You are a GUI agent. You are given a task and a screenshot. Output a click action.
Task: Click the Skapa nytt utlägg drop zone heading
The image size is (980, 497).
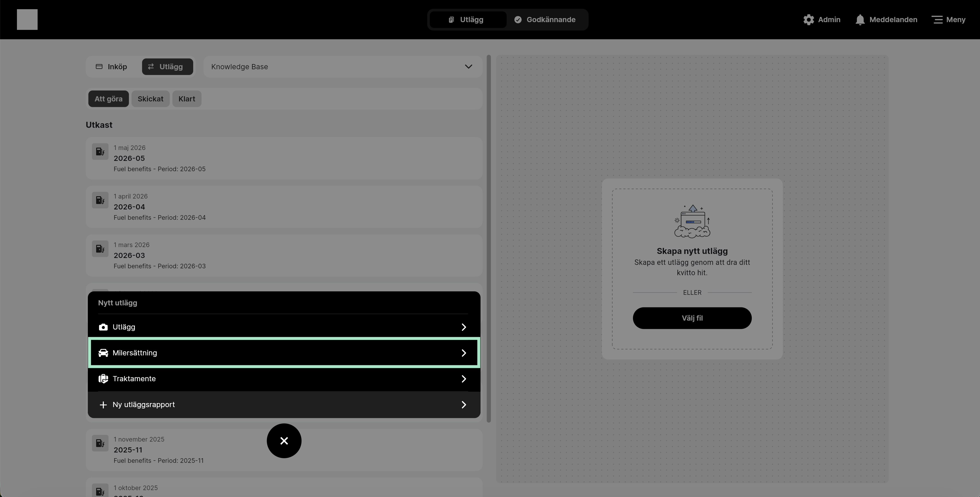tap(692, 251)
